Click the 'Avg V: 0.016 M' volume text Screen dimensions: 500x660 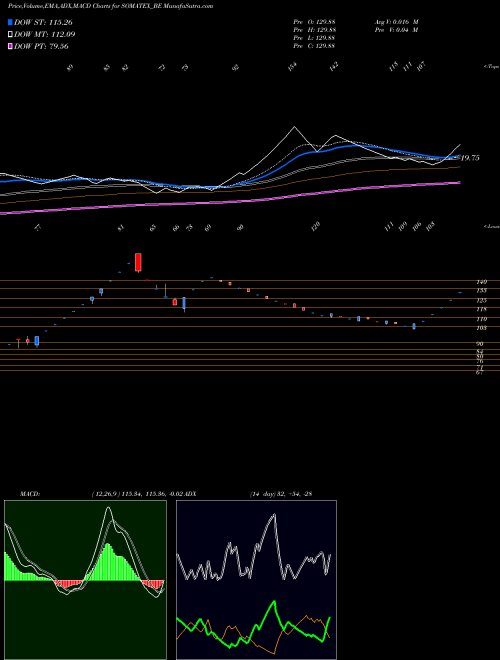396,22
